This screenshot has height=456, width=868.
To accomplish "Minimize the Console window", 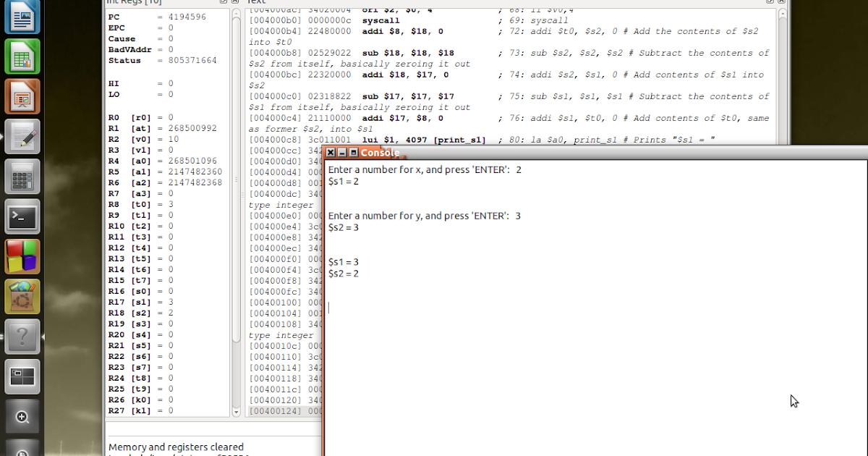I will (x=341, y=153).
